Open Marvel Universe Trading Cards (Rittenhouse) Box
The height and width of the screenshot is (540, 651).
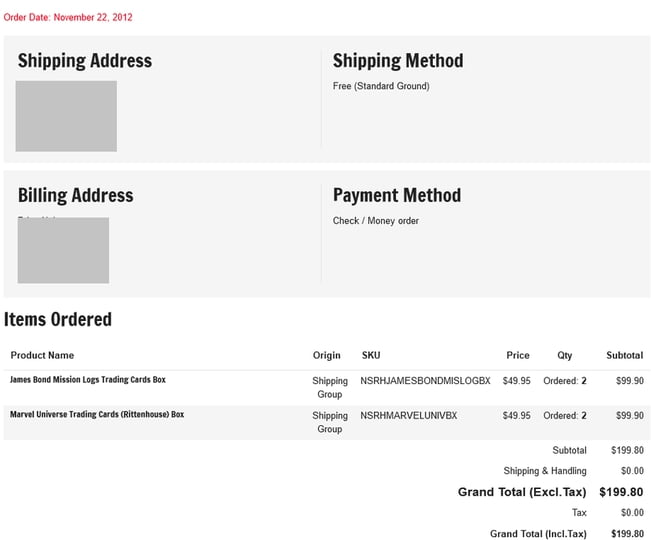tap(97, 414)
